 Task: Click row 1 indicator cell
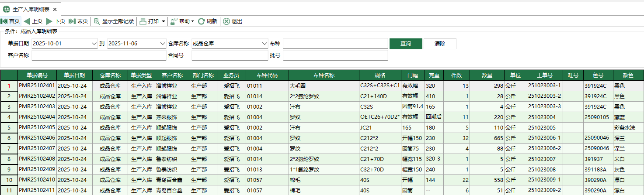[x=9, y=86]
